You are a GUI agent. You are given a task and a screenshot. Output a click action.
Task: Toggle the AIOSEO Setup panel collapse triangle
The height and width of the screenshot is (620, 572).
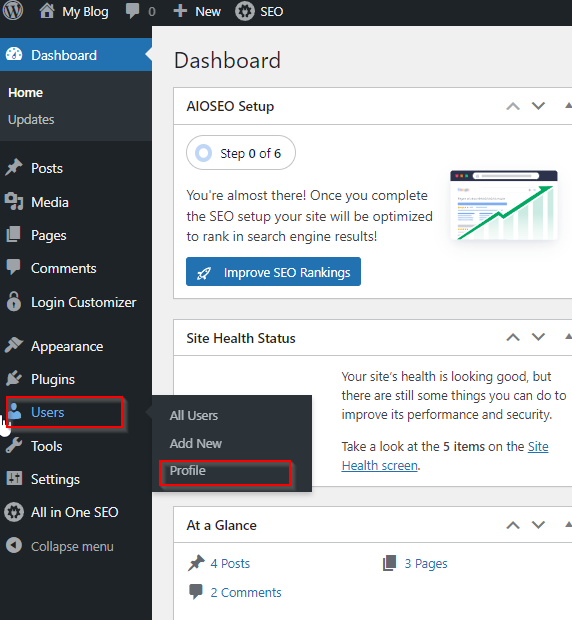point(568,106)
